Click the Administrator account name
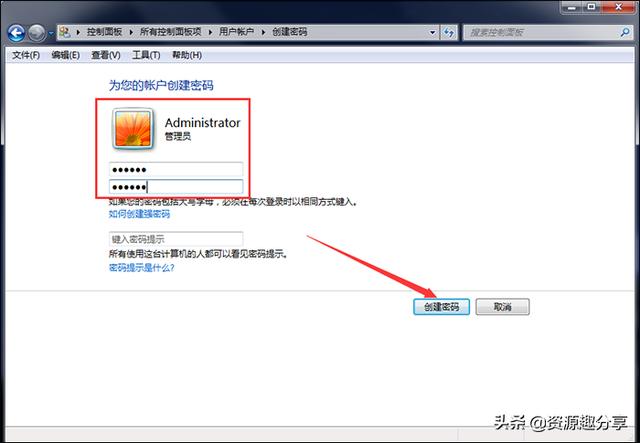The image size is (640, 443). (202, 122)
